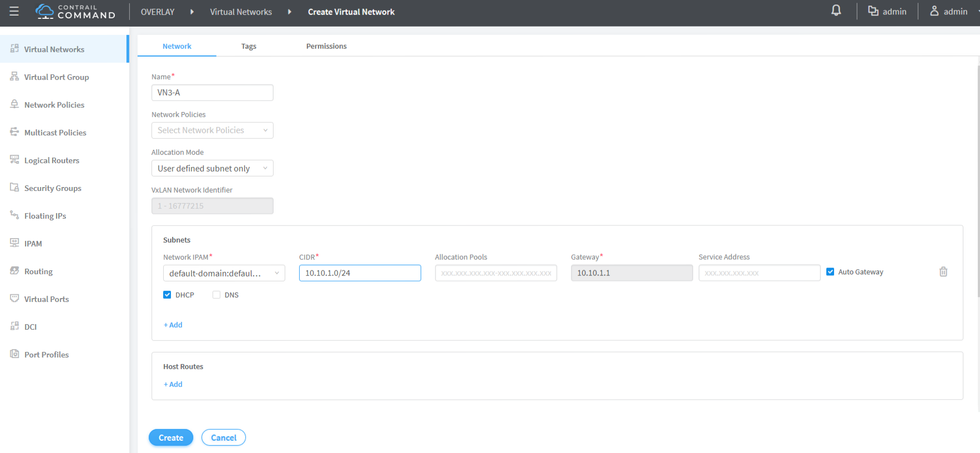
Task: Click the notifications bell icon
Action: click(x=836, y=11)
